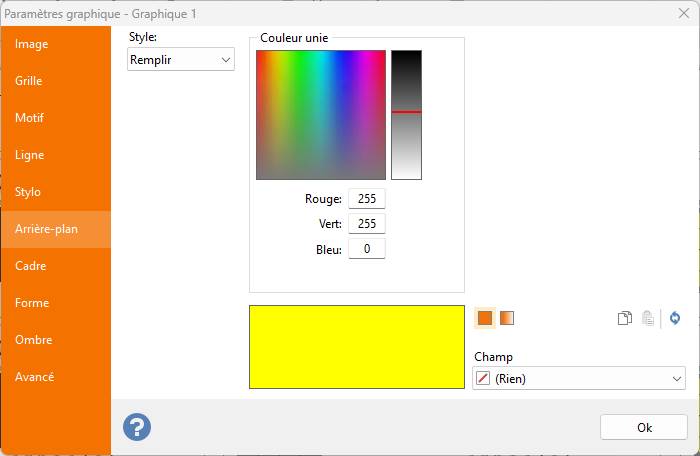Click the Rouge value field
This screenshot has height=456, width=700.
(366, 199)
